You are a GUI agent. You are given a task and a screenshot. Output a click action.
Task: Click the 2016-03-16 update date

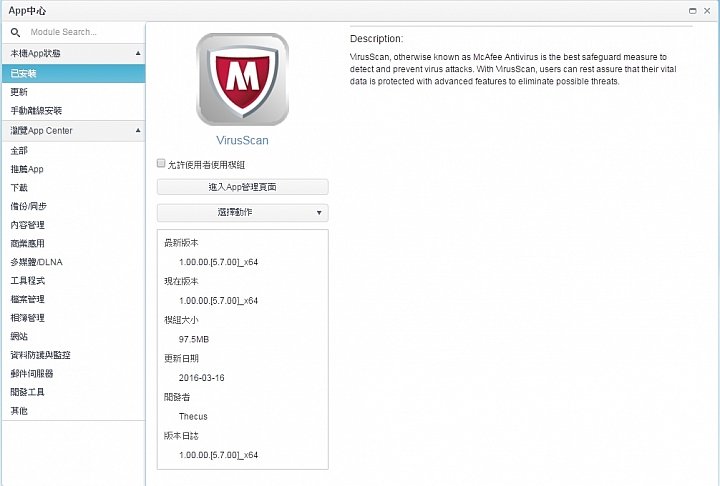point(202,378)
